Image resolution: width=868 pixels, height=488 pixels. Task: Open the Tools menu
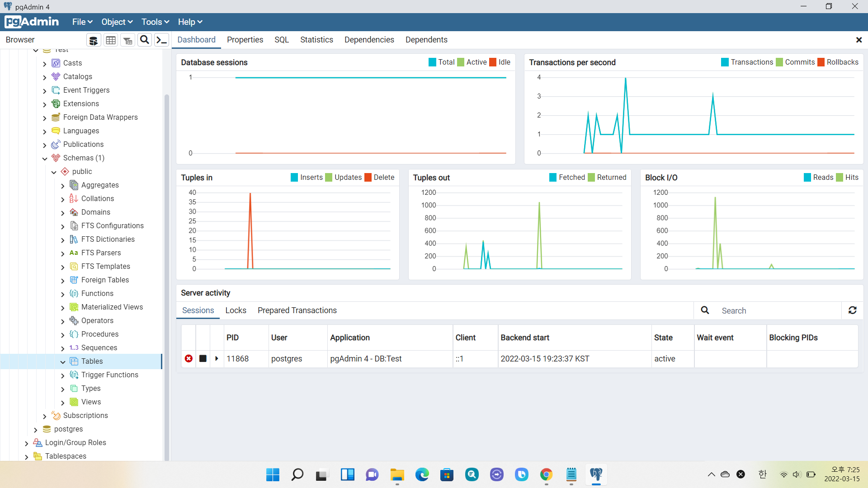155,22
